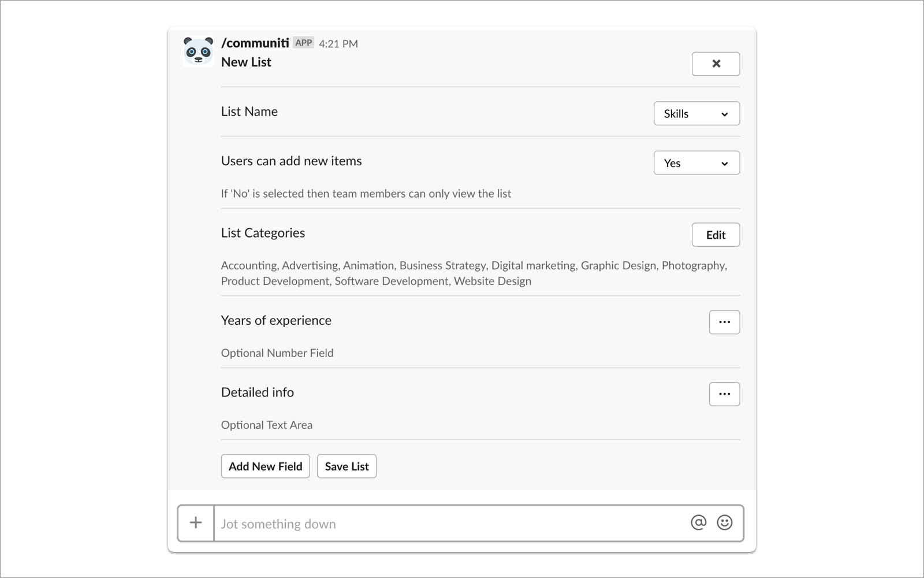This screenshot has height=578, width=924.
Task: Click the 4:21 PM message timestamp
Action: coord(338,43)
